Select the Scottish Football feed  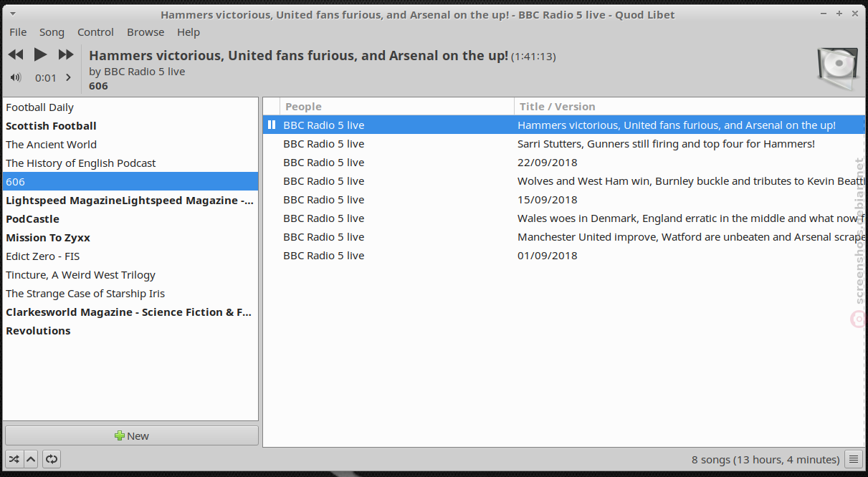(130, 126)
